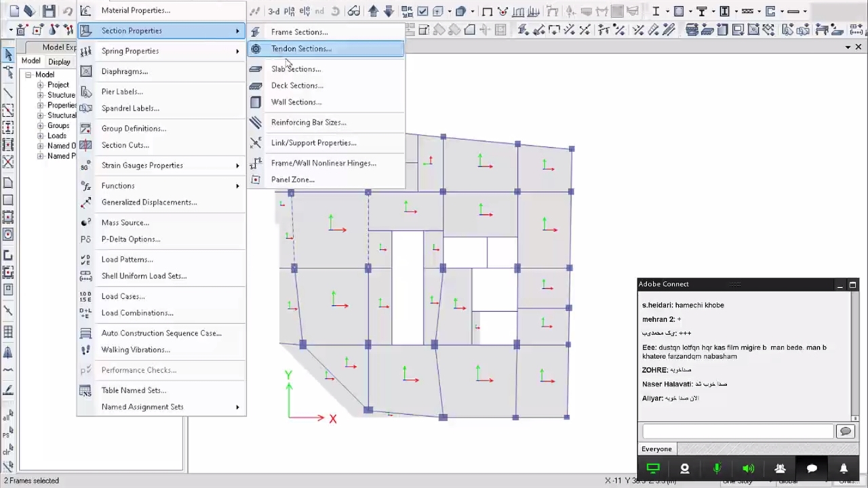Open Wall Sections dialog
This screenshot has width=868, height=488.
pos(296,102)
